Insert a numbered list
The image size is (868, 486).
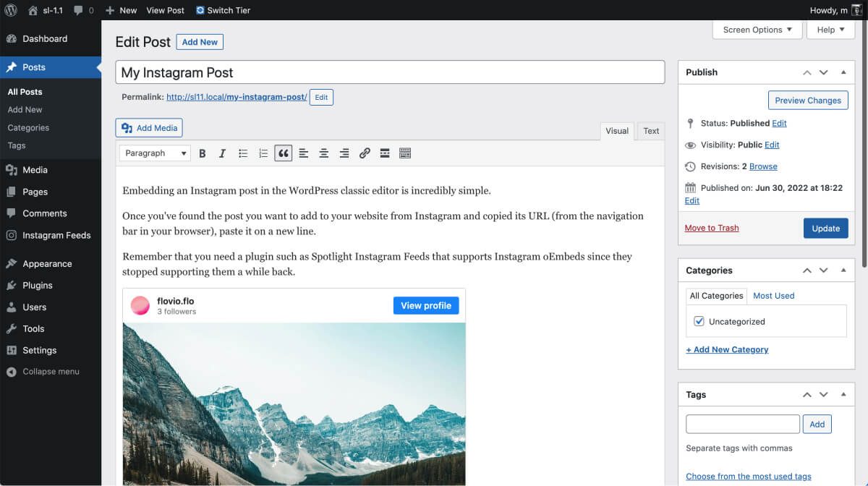(263, 153)
